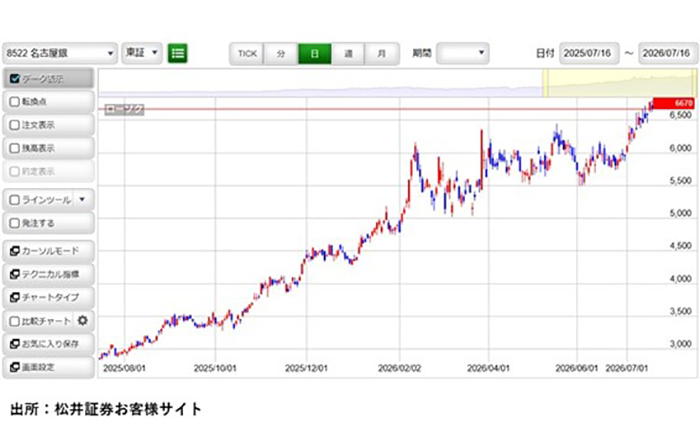Click the 出所：松井証券お客様サイト caption
Viewport: 700px width, 423px height.
[106, 409]
